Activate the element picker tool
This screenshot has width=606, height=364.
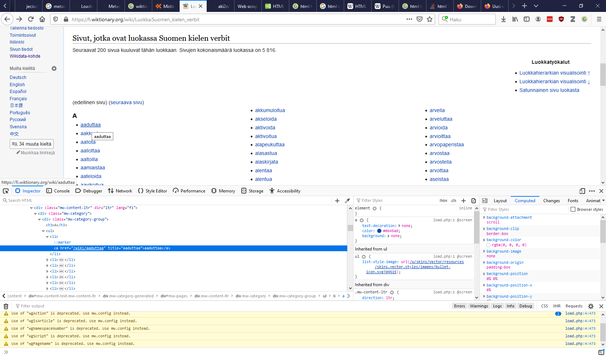click(6, 191)
